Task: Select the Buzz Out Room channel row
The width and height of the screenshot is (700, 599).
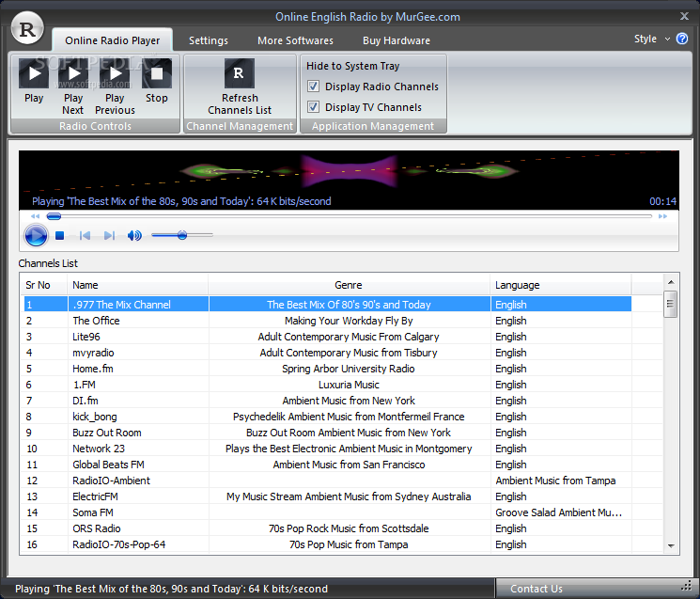Action: (x=327, y=433)
